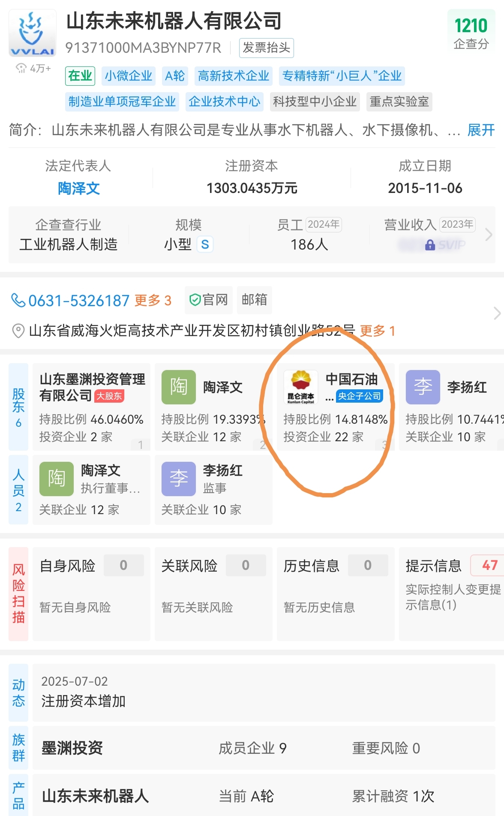Viewport: 504px width, 816px height.
Task: Tap the 在业 status tag
Action: coord(80,76)
